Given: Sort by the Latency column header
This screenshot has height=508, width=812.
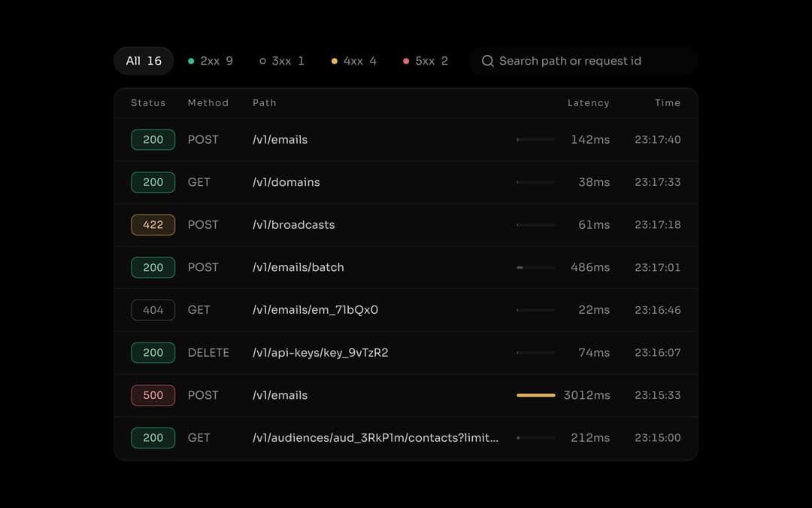Looking at the screenshot, I should coord(588,103).
